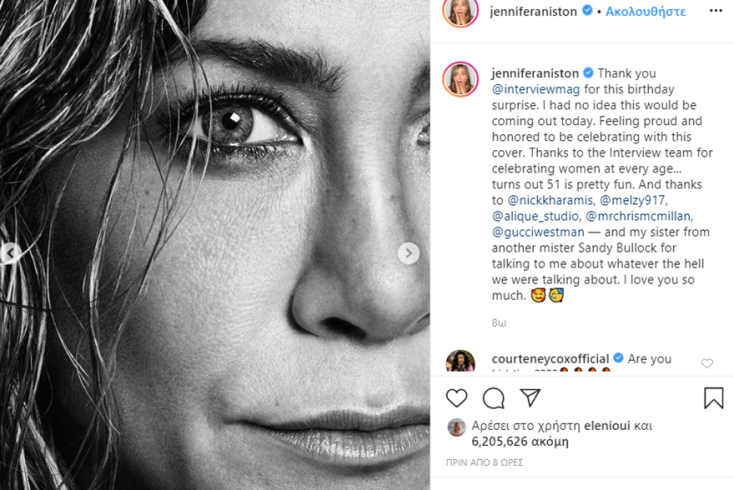Save the post with the bookmark icon
734x490 pixels.
tap(713, 398)
